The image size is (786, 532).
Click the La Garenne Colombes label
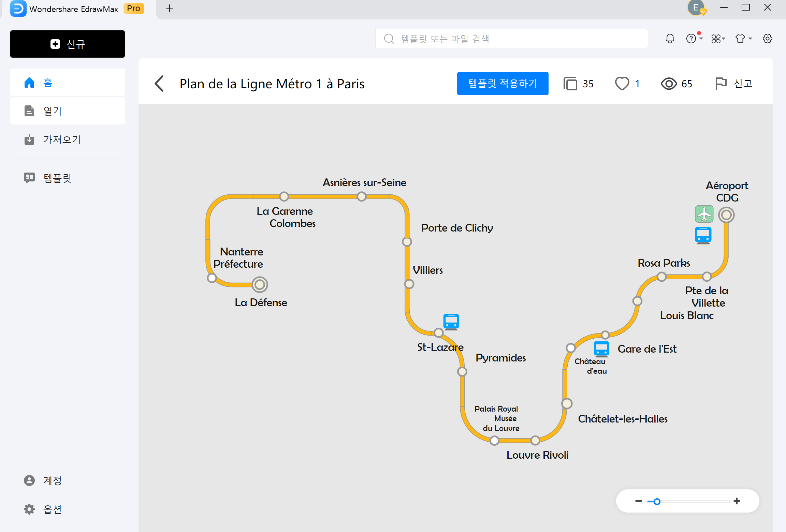tap(286, 217)
